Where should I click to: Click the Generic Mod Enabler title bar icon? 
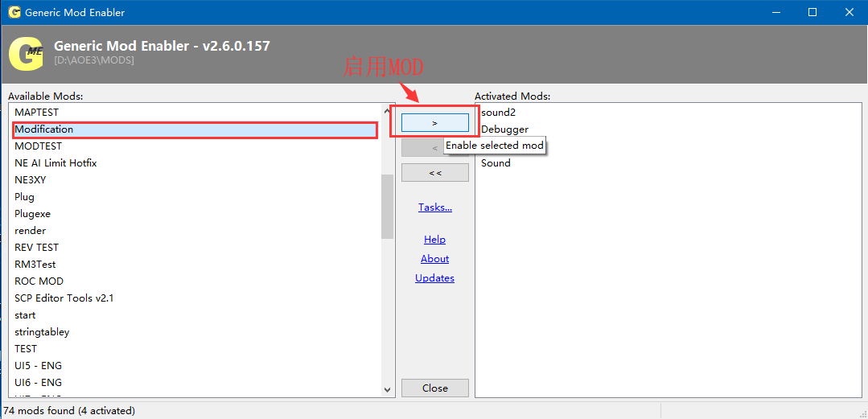tap(15, 12)
